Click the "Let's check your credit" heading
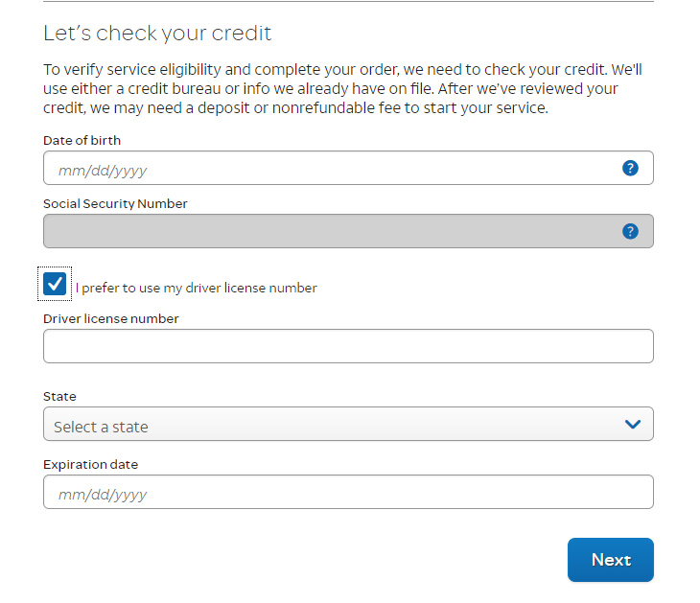The width and height of the screenshot is (700, 603). (x=157, y=34)
